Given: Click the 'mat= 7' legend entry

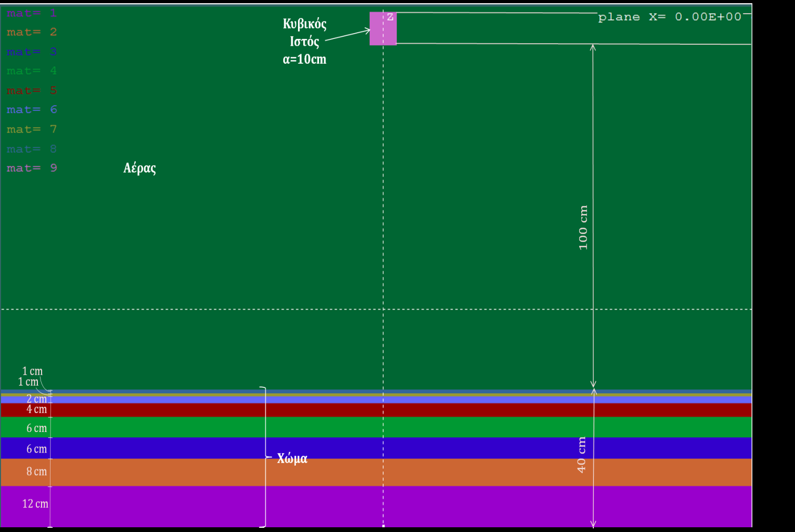Looking at the screenshot, I should [x=32, y=129].
